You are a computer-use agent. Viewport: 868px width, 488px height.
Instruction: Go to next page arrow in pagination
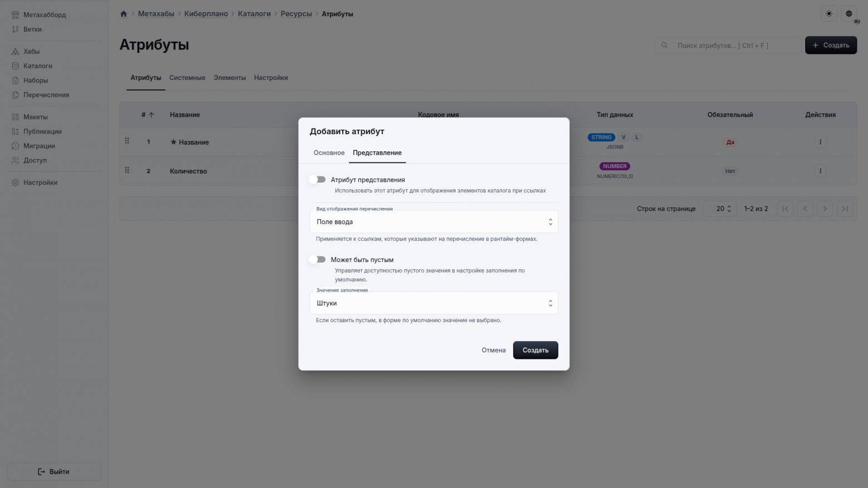click(x=825, y=209)
